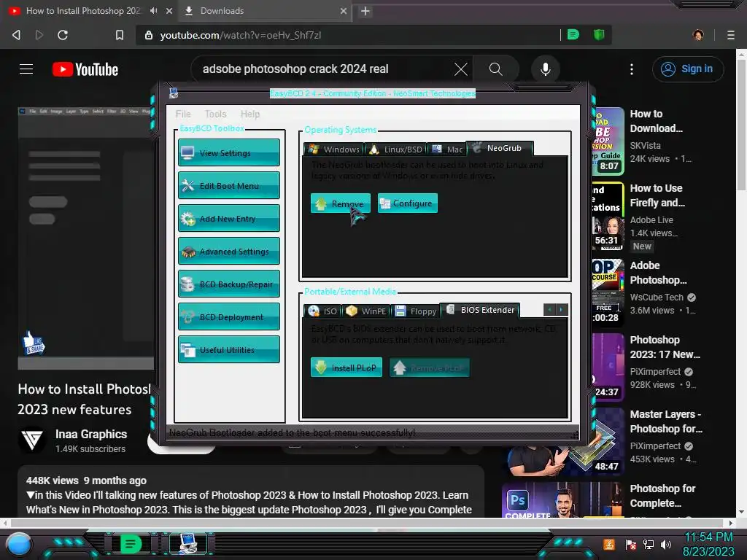Click the Windows Start orb
747x560 pixels.
coord(19,544)
